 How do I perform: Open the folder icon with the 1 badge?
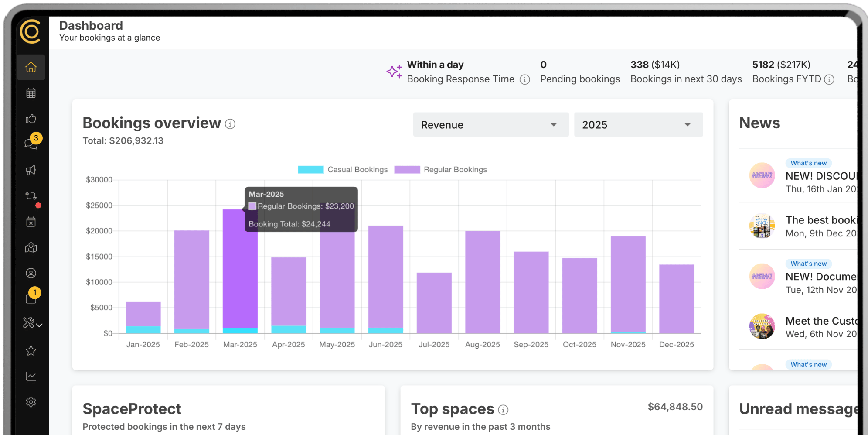pos(31,298)
